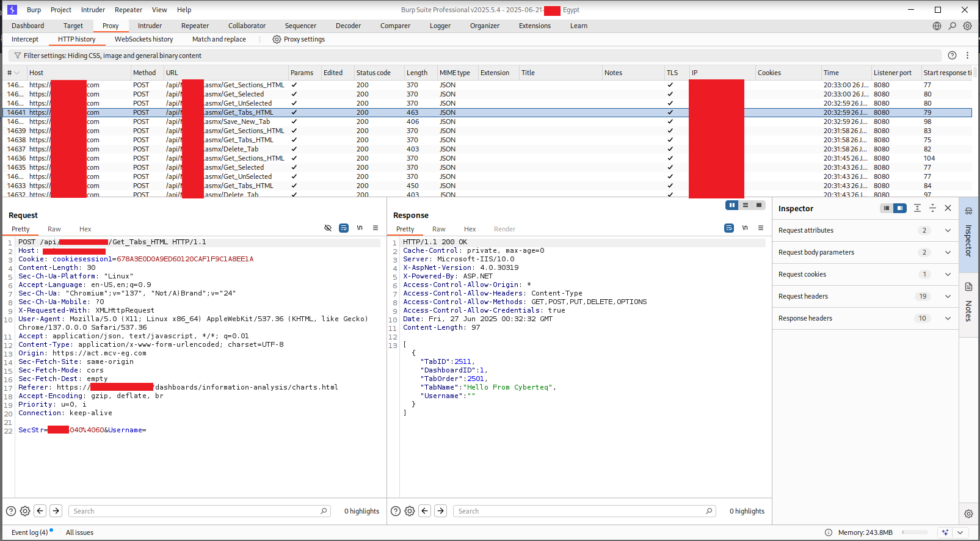Open the Match and replace sub-tab

tap(219, 39)
